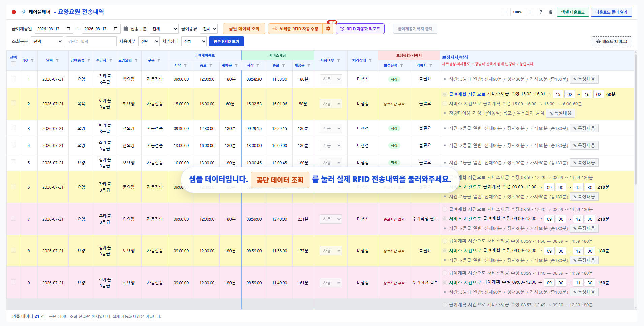This screenshot has height=326, width=644.
Task: Open 특징내용 for row 1
Action: (x=584, y=79)
